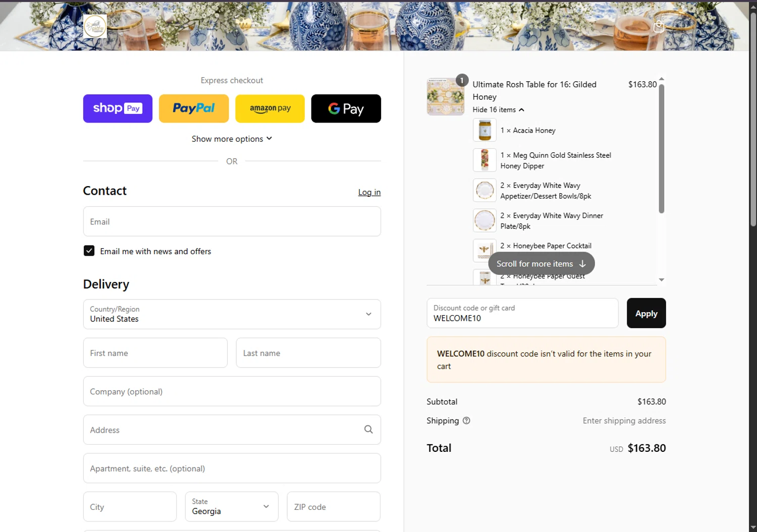Click the Scroll for more items button
This screenshot has height=532, width=757.
coord(542,264)
